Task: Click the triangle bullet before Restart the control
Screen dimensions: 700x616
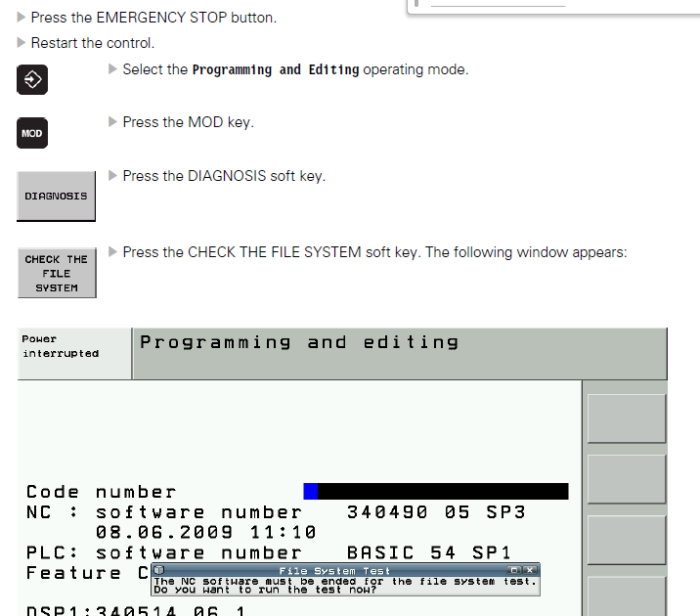Action: pyautogui.click(x=22, y=43)
